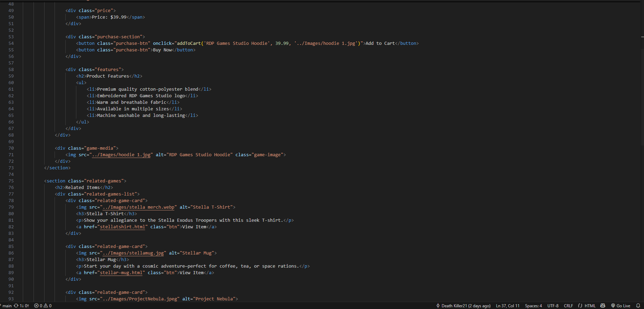Viewport: 644px width, 309px height.
Task: Click the 'Buy Now' text in code
Action: click(x=162, y=50)
